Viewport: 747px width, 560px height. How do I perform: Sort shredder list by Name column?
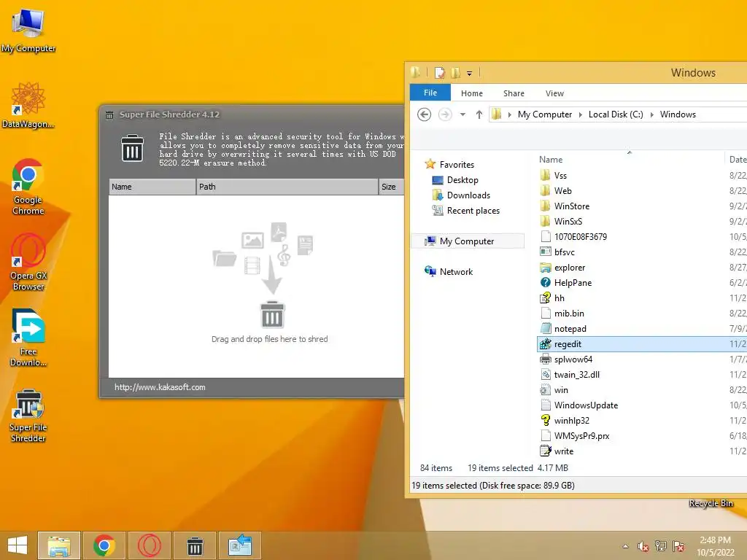152,187
